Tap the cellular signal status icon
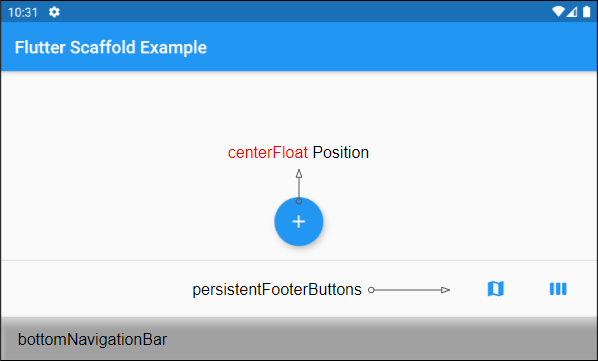 click(572, 12)
